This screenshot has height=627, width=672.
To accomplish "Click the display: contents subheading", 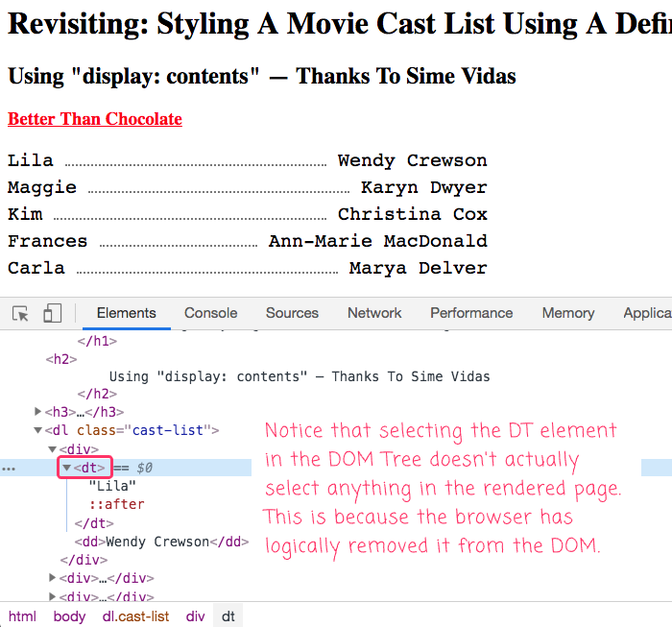I will pyautogui.click(x=262, y=76).
